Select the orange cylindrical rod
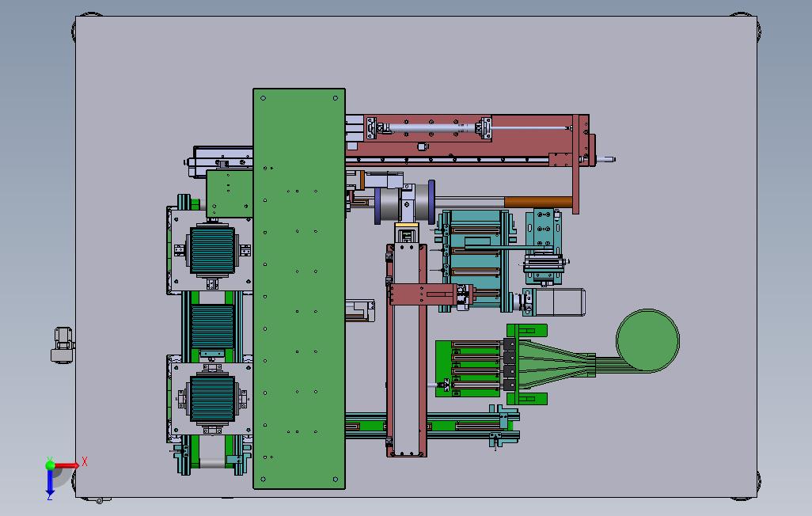 (x=538, y=202)
